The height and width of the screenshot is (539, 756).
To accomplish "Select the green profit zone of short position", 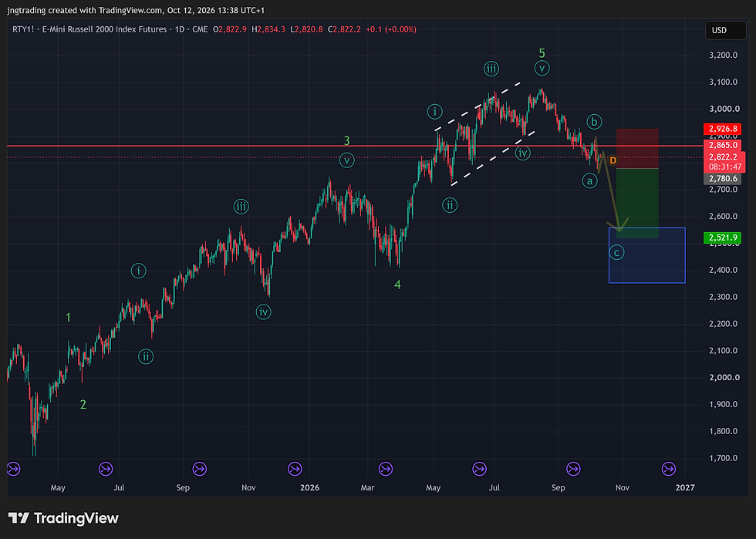I will (637, 203).
